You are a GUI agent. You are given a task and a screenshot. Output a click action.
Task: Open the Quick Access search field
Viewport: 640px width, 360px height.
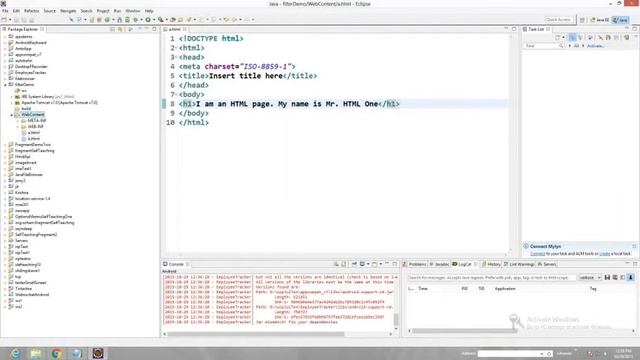[558, 20]
